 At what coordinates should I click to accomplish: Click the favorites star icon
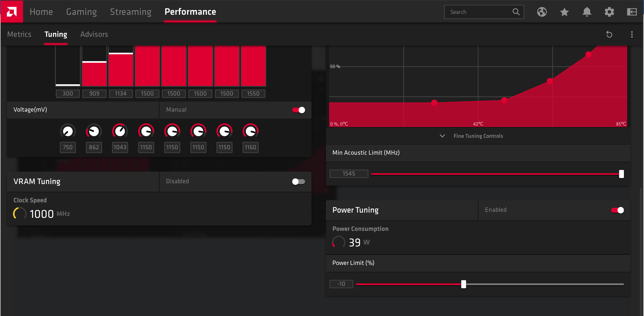(x=564, y=12)
